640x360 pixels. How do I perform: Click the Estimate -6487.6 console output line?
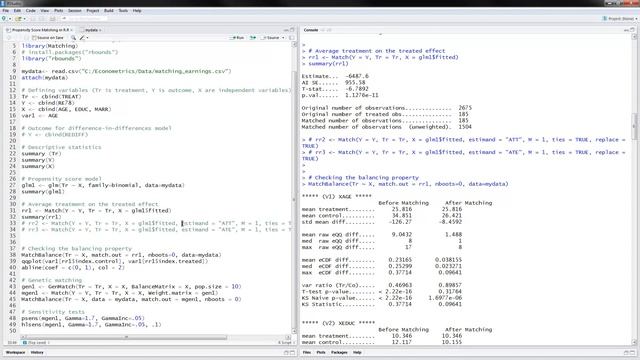pyautogui.click(x=335, y=76)
